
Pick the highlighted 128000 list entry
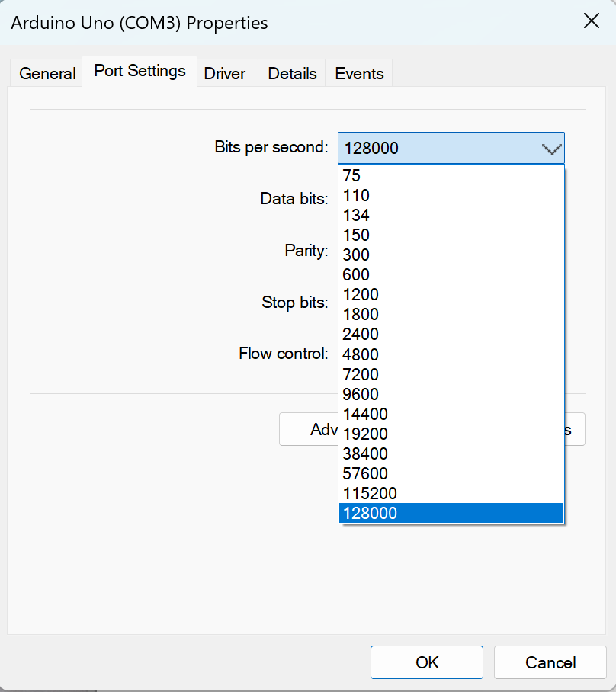[x=370, y=513]
